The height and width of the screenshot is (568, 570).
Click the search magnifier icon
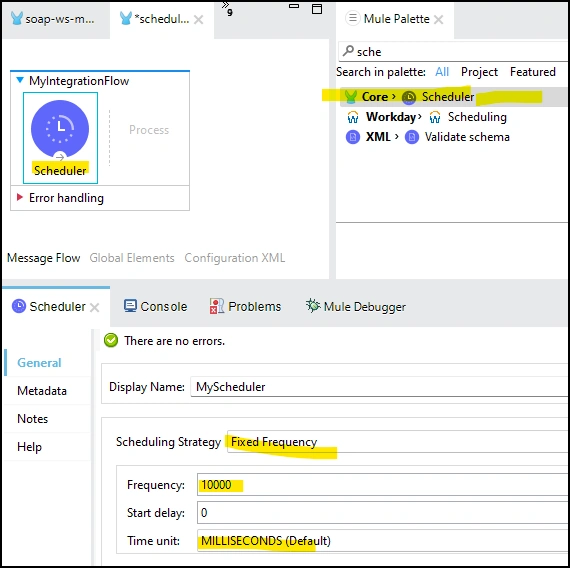click(x=348, y=51)
